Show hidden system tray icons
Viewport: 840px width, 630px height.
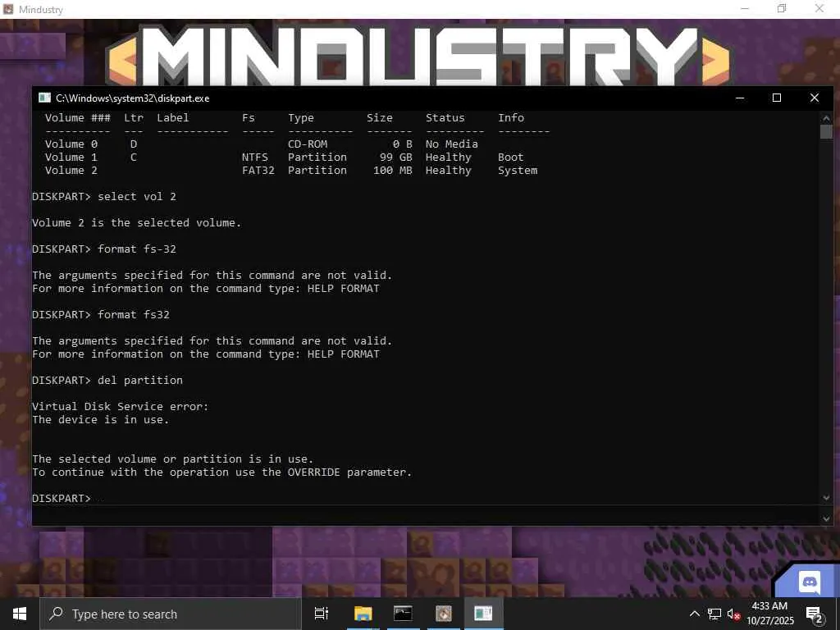pyautogui.click(x=694, y=614)
